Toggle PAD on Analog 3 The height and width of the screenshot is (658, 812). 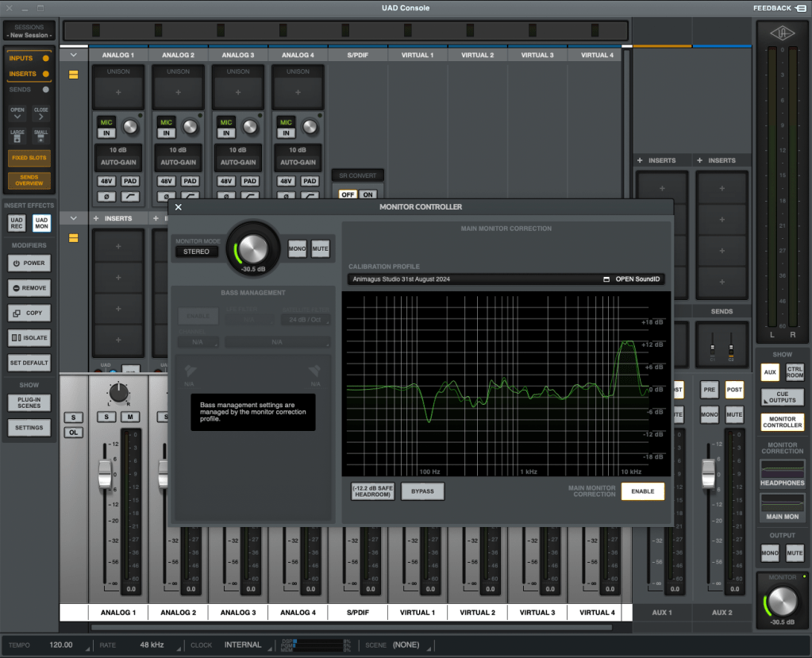(x=250, y=181)
